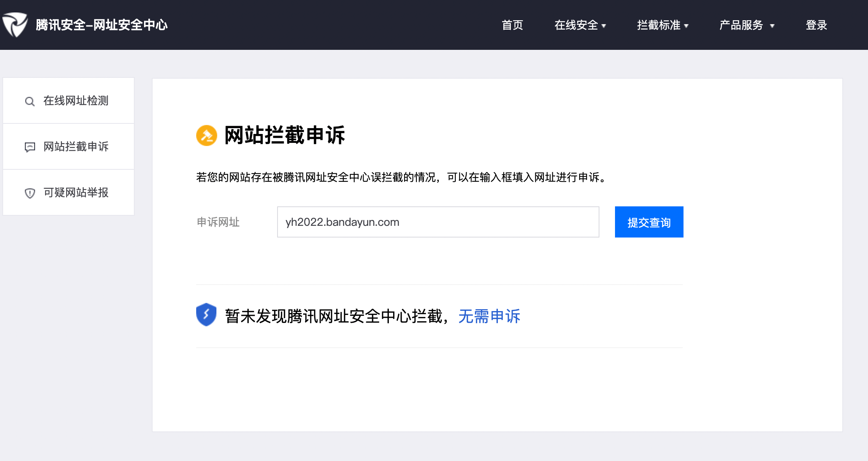Image resolution: width=868 pixels, height=461 pixels.
Task: Click the 产品服务 menu label
Action: pyautogui.click(x=741, y=25)
